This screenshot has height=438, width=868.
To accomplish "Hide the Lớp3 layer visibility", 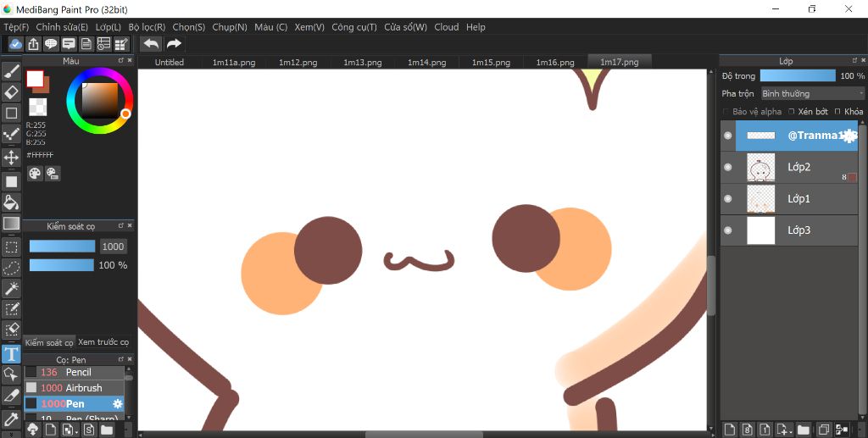I will click(728, 230).
